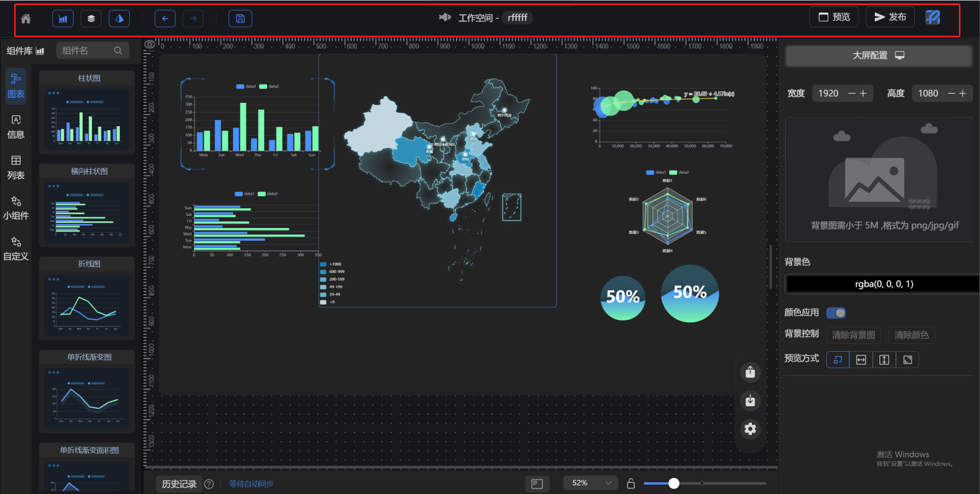Screen dimensions: 980x494
Task: Open the 历史记录 history button
Action: [x=179, y=484]
